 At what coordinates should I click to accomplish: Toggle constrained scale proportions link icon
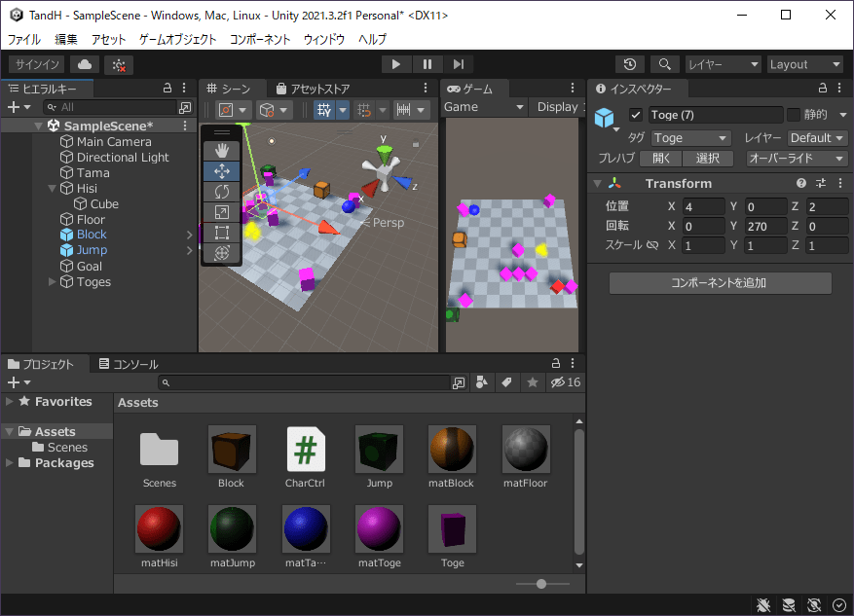pyautogui.click(x=651, y=245)
